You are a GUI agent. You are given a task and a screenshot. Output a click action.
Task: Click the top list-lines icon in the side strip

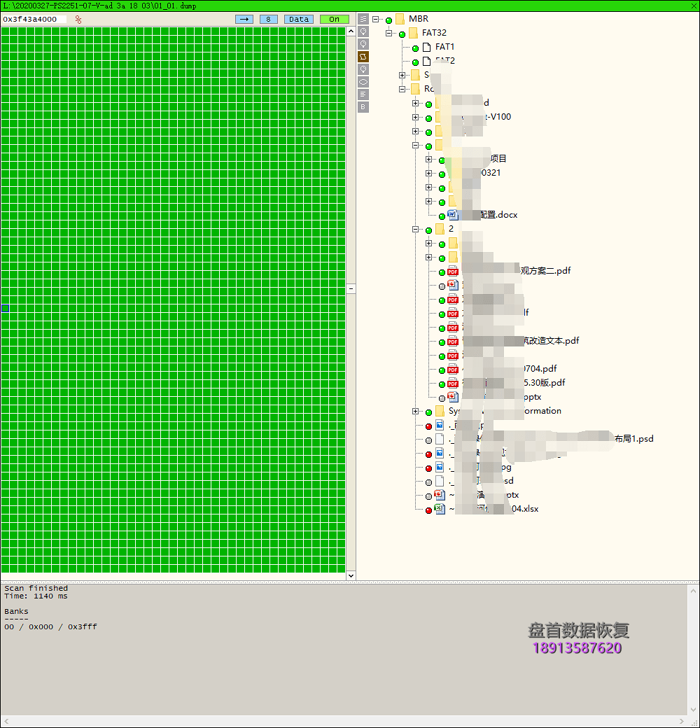(x=363, y=19)
